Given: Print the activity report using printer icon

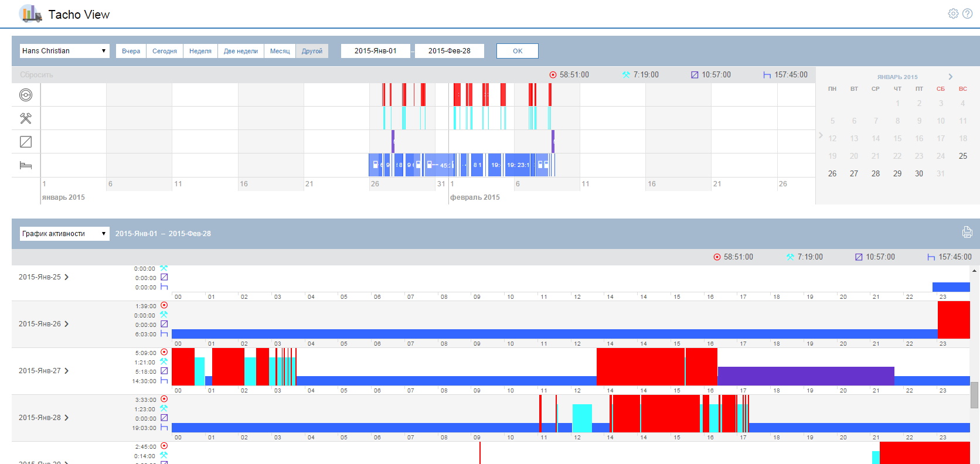Looking at the screenshot, I should [967, 233].
